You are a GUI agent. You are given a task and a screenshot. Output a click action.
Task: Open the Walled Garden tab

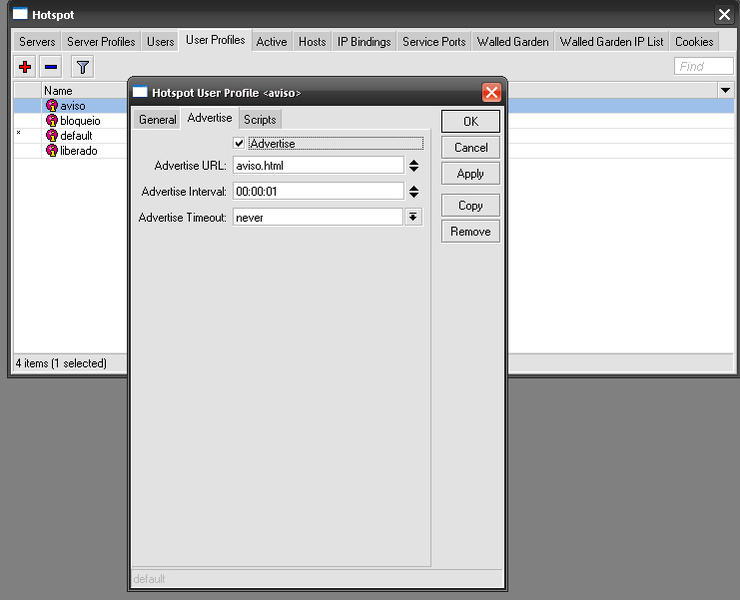[x=513, y=42]
